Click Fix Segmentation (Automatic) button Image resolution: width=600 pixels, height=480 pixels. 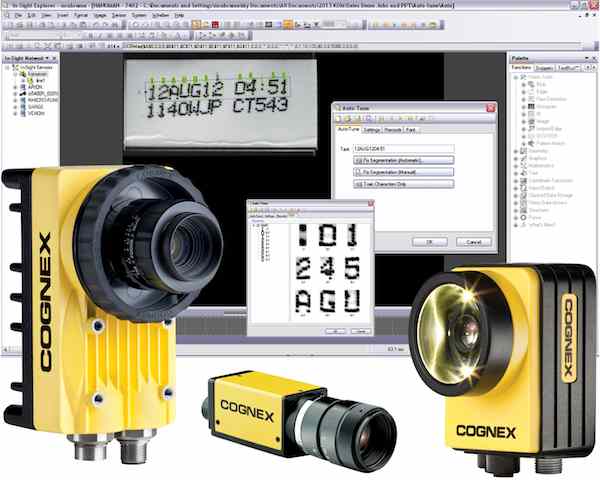(403, 160)
